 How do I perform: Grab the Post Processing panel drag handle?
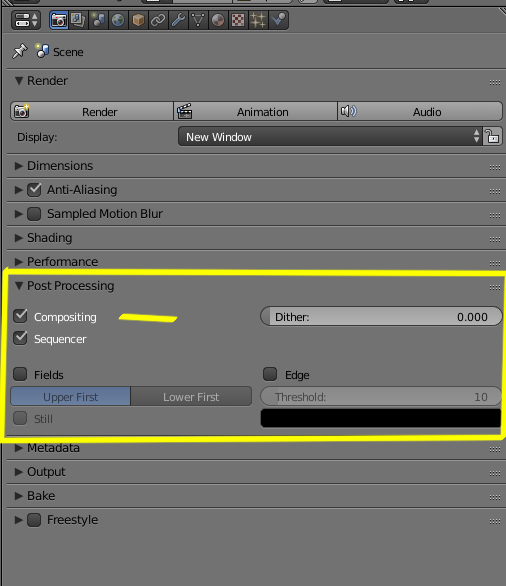pyautogui.click(x=495, y=287)
